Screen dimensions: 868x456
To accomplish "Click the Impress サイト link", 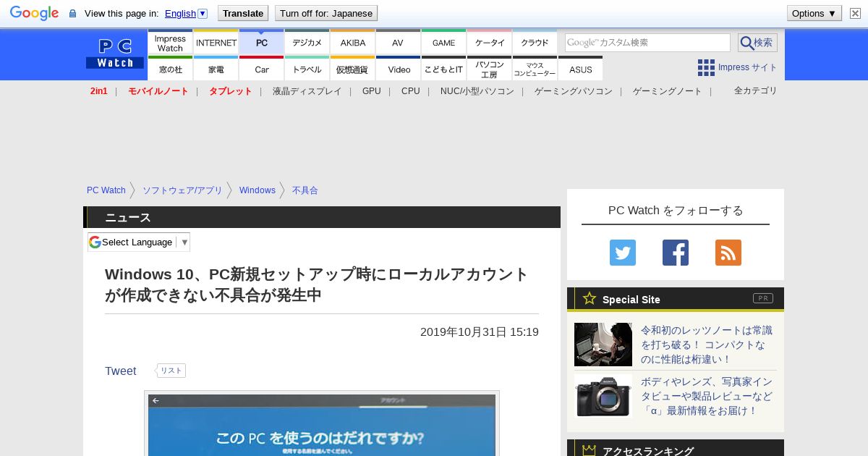I will (748, 67).
